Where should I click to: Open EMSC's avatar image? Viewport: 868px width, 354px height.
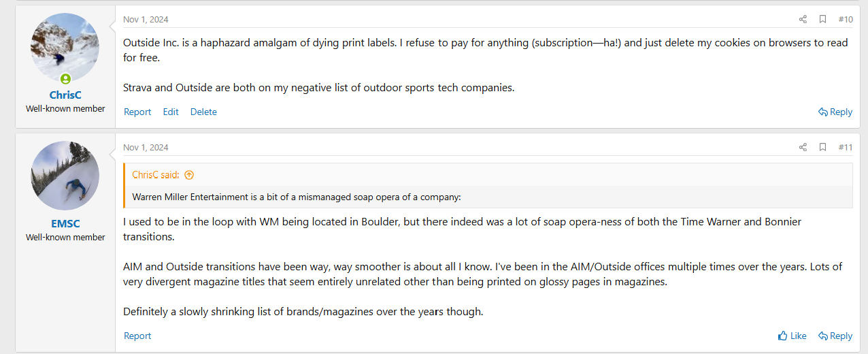pos(65,176)
